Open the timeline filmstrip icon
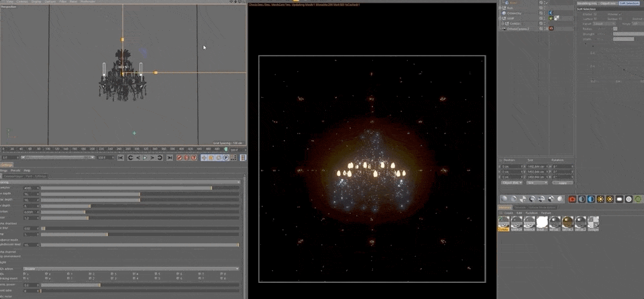 click(243, 158)
